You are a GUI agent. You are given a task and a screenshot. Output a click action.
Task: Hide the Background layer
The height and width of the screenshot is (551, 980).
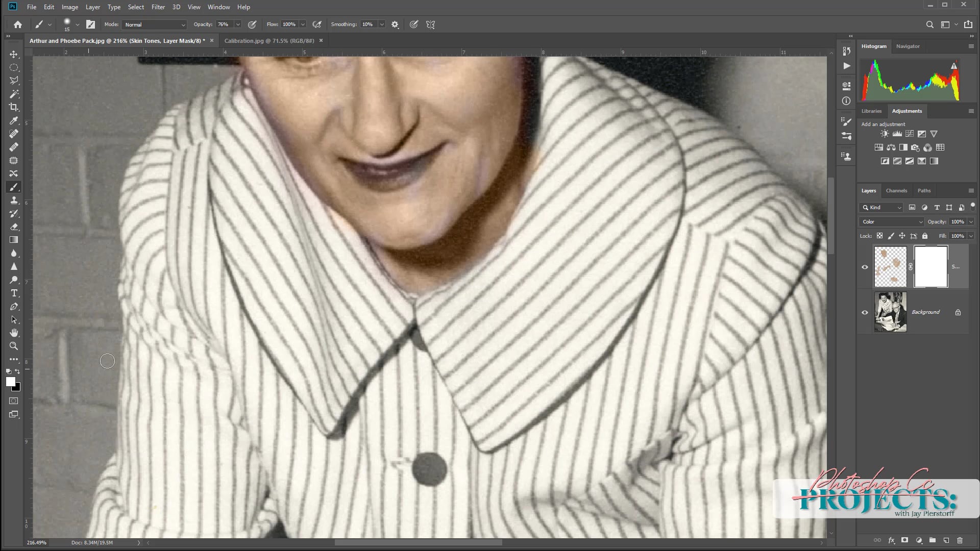[x=865, y=312]
